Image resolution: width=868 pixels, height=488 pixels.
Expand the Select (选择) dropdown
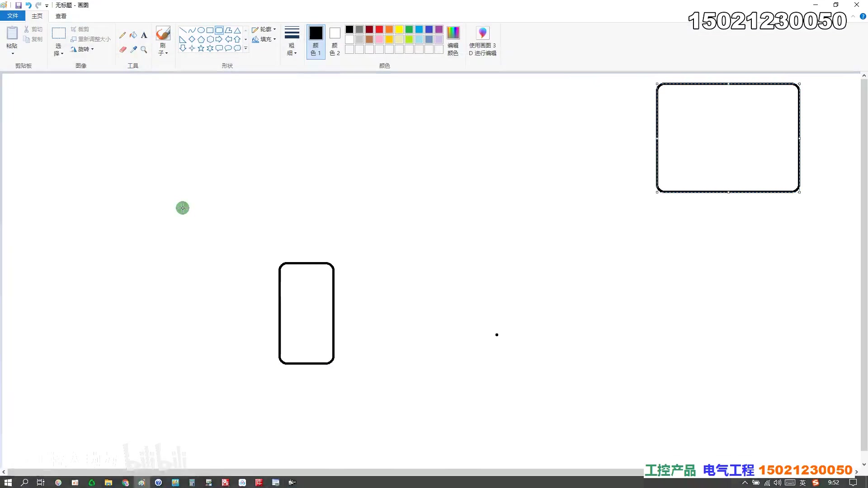tap(59, 50)
